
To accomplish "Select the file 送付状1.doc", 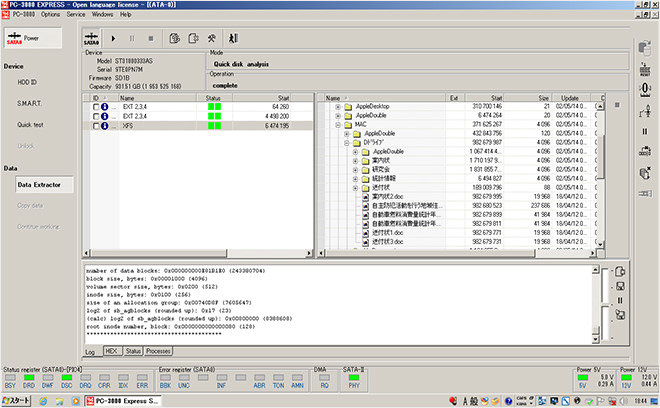I will [388, 232].
